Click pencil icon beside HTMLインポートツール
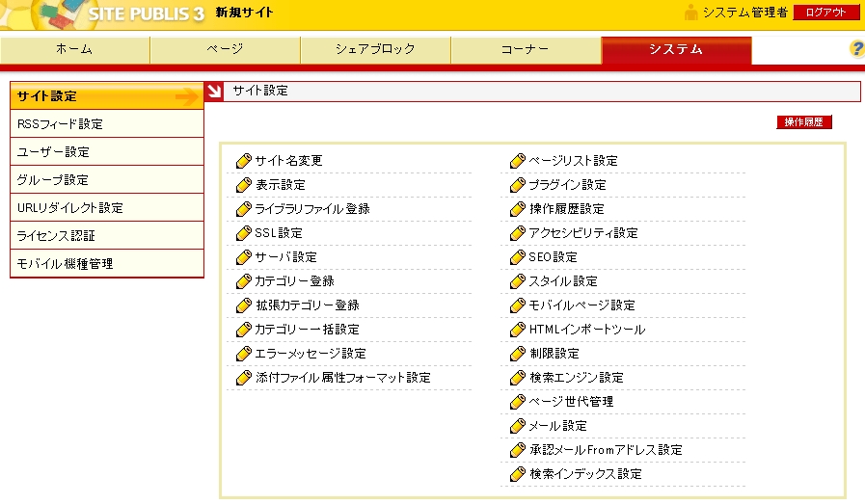Viewport: 865px width, 504px height. click(518, 330)
